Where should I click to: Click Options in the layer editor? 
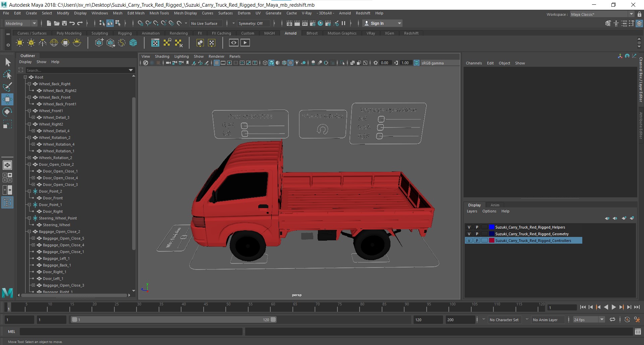489,211
